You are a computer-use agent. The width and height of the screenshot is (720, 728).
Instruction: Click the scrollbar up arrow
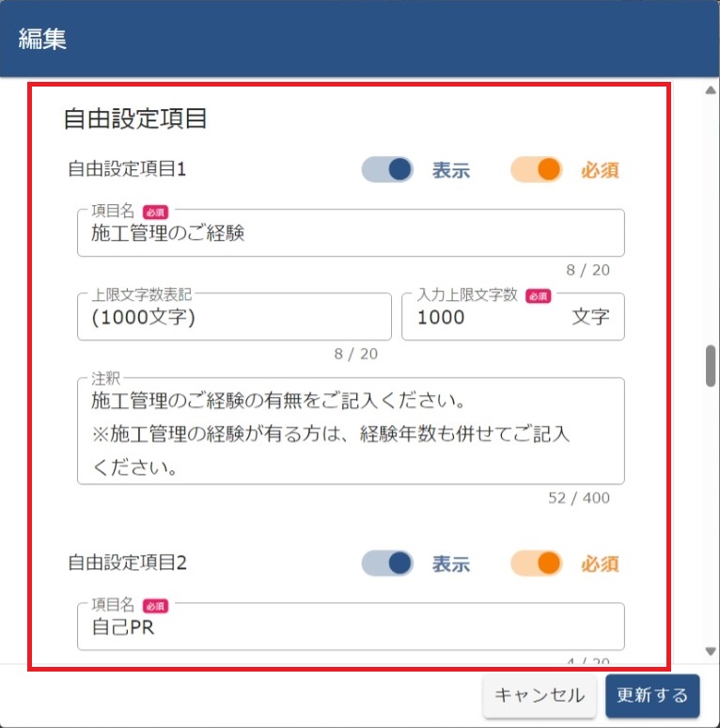[711, 90]
